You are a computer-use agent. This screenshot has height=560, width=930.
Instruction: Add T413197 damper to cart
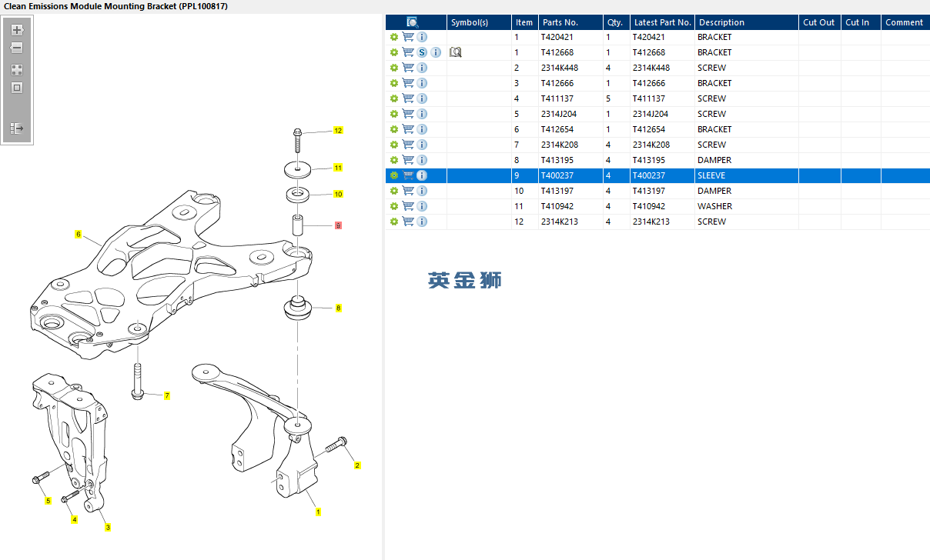pyautogui.click(x=408, y=191)
